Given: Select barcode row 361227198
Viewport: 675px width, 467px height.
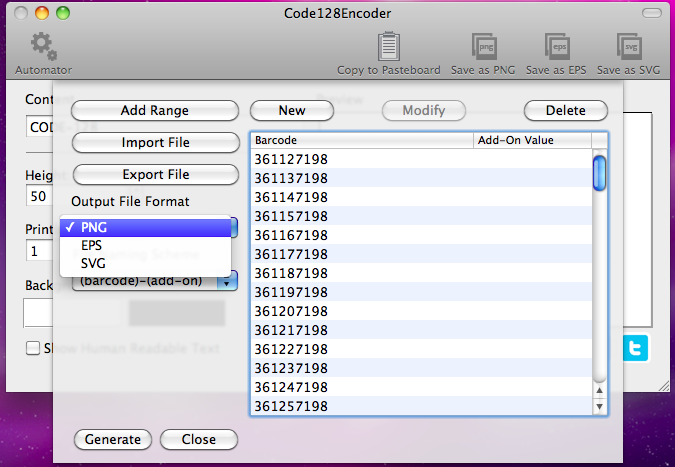Looking at the screenshot, I should [x=421, y=349].
